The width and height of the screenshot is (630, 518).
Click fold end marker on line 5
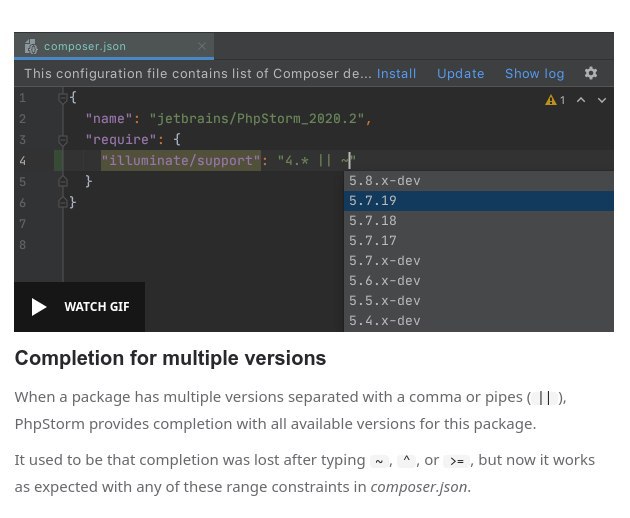[x=63, y=181]
